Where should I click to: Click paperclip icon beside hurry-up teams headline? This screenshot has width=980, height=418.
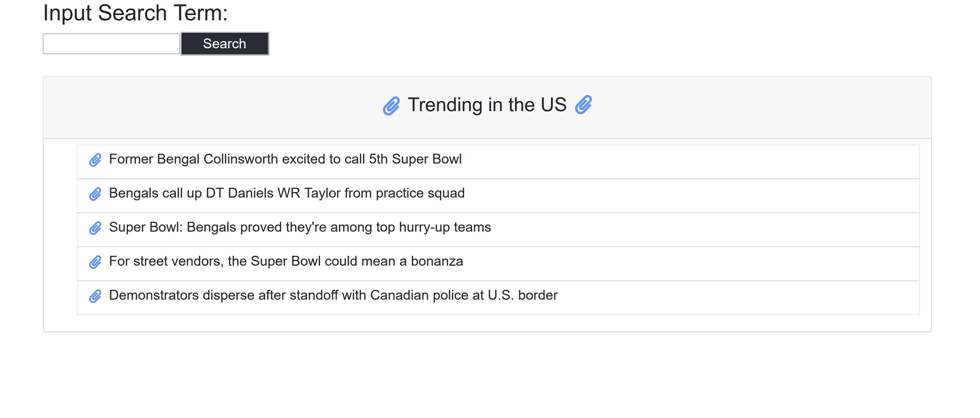coord(95,228)
